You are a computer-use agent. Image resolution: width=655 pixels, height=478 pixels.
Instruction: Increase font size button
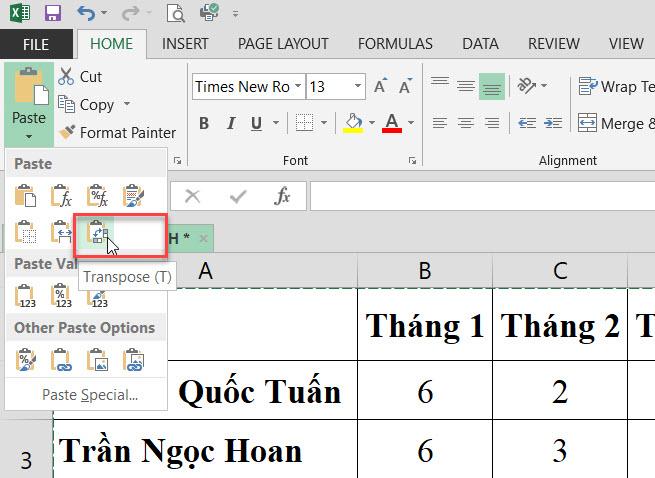coord(380,86)
